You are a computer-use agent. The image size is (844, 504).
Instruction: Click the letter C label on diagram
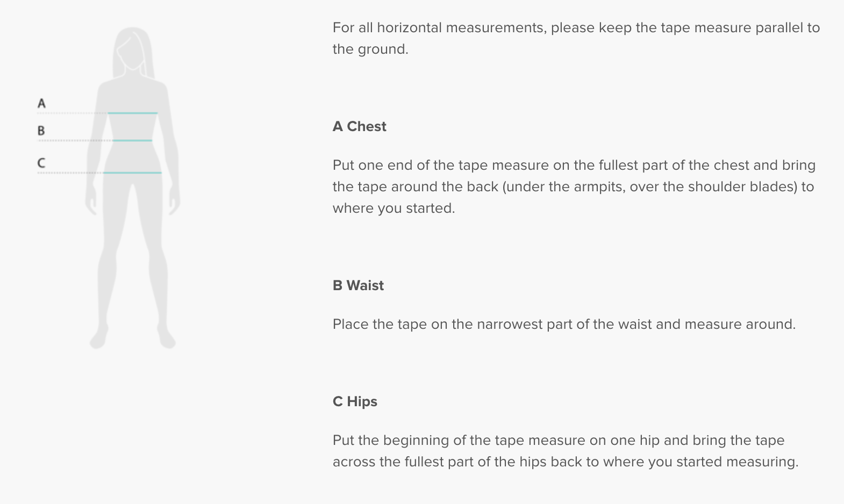41,163
